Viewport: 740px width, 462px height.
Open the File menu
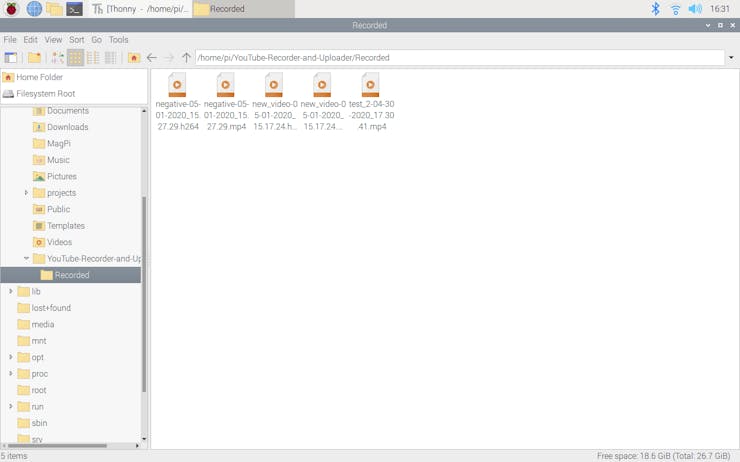[10, 40]
